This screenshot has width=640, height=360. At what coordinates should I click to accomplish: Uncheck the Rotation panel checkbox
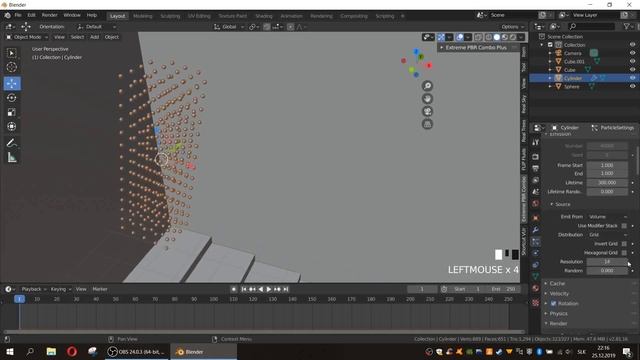553,303
